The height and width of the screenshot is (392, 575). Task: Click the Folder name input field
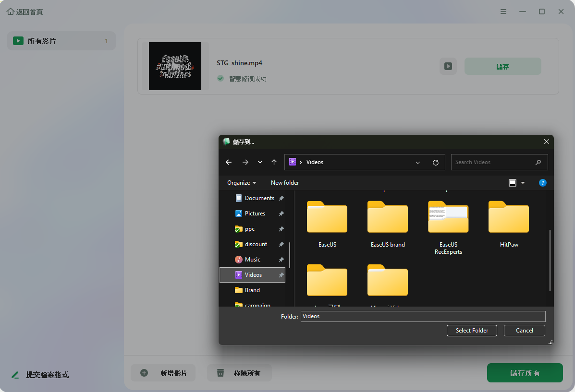coord(423,316)
